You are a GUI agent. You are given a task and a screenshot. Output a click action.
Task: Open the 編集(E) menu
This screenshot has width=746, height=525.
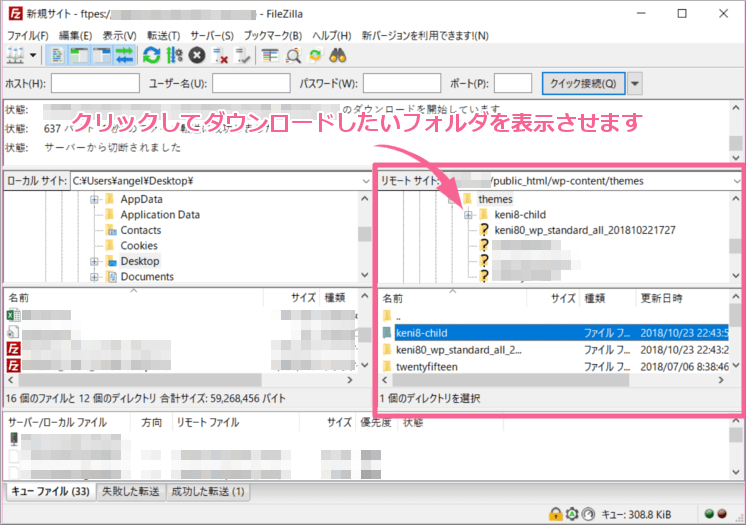75,36
